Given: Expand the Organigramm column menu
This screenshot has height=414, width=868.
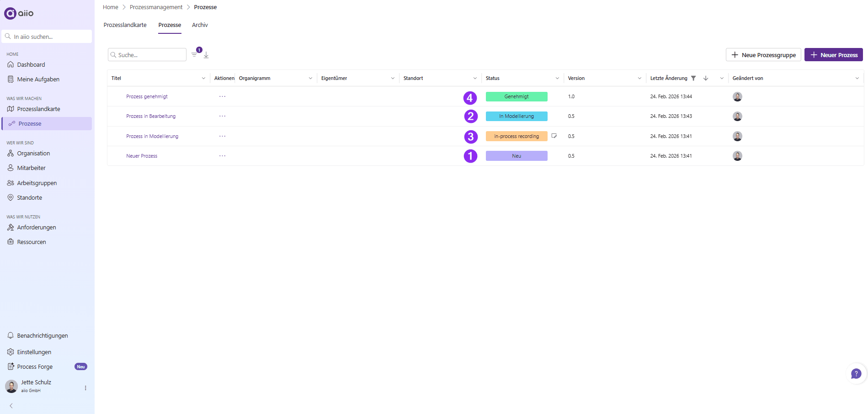Looking at the screenshot, I should click(x=310, y=78).
